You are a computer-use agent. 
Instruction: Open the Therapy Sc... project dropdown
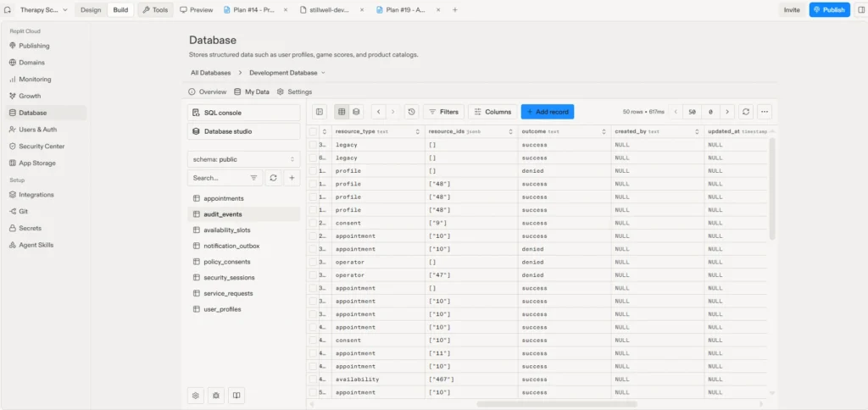click(x=44, y=10)
